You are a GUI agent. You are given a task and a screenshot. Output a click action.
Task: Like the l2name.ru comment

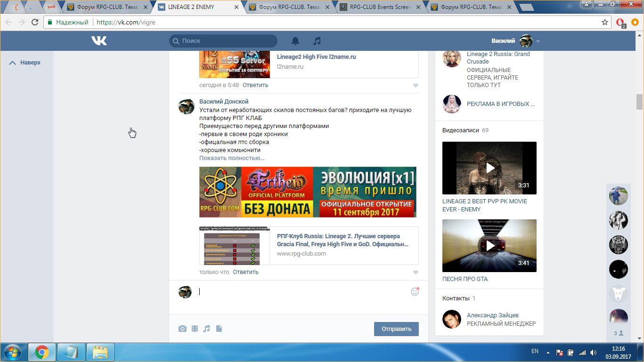[416, 86]
